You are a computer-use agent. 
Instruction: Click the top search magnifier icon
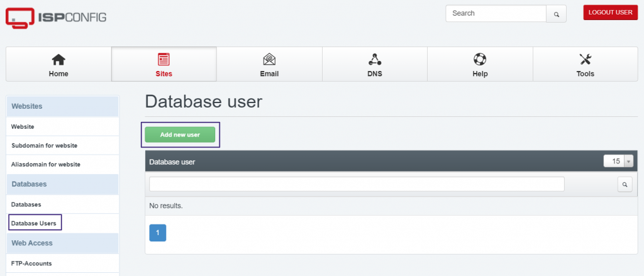pyautogui.click(x=556, y=14)
